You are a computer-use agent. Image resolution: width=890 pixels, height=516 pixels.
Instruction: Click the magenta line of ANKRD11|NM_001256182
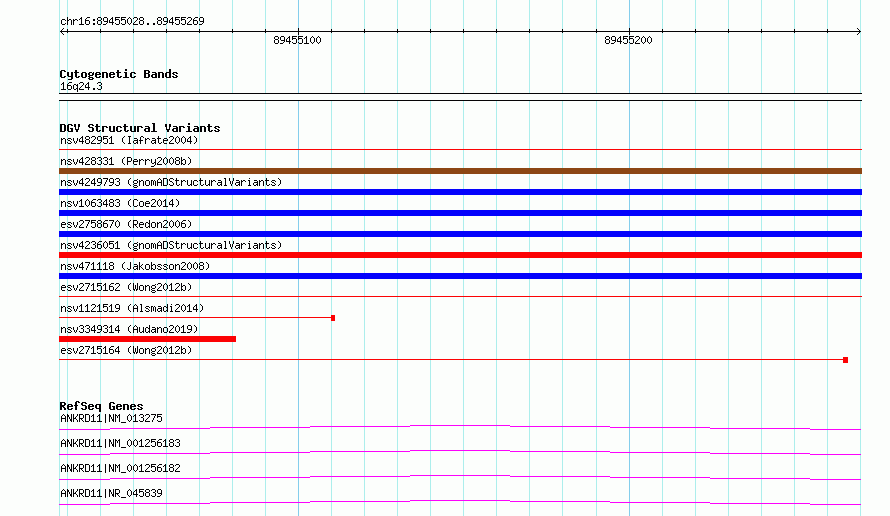point(460,477)
